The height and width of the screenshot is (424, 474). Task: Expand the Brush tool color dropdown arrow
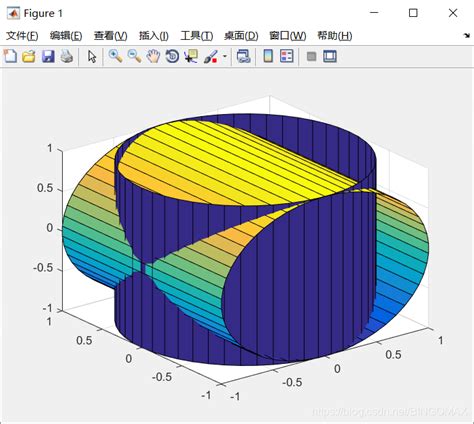(225, 56)
